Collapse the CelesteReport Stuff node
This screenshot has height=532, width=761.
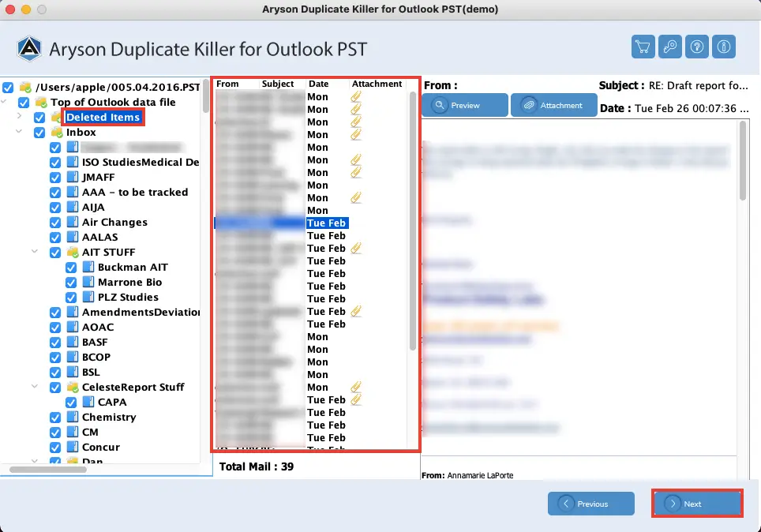[x=35, y=387]
